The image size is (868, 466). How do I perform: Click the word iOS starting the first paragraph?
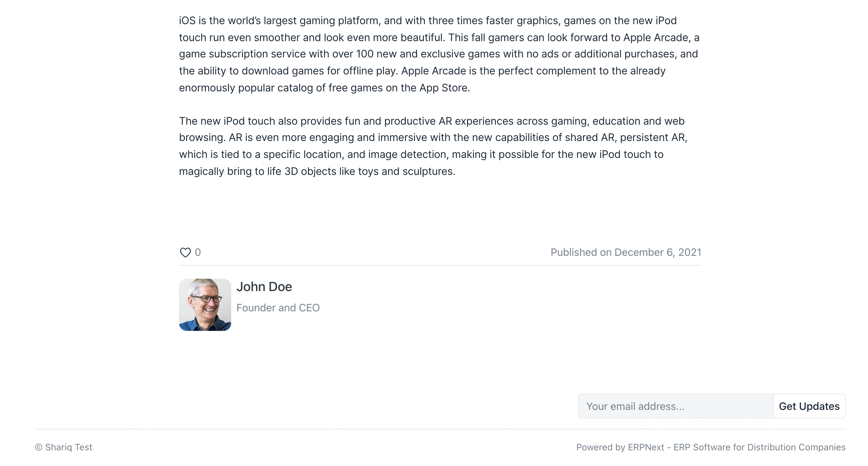click(x=187, y=21)
